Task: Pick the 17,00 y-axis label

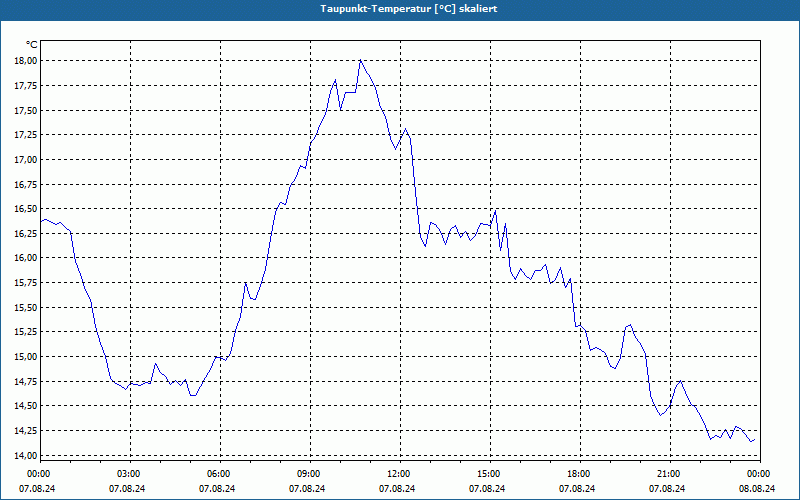Action: point(27,160)
